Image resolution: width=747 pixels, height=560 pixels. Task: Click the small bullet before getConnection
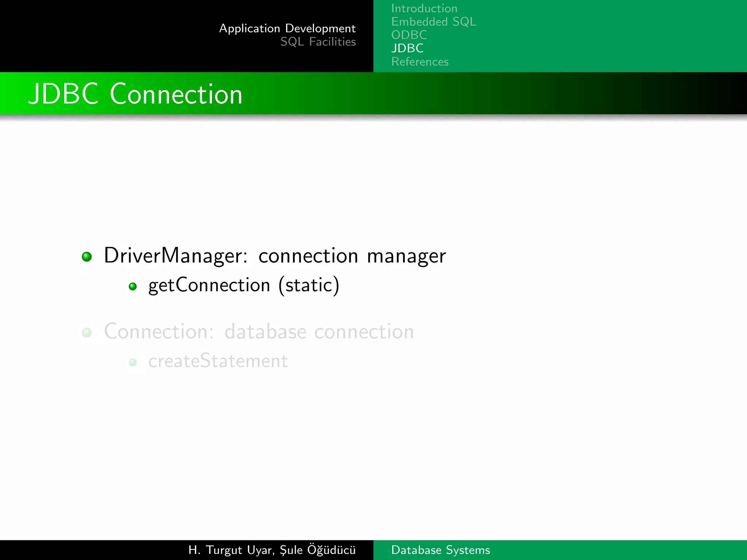pos(133,287)
